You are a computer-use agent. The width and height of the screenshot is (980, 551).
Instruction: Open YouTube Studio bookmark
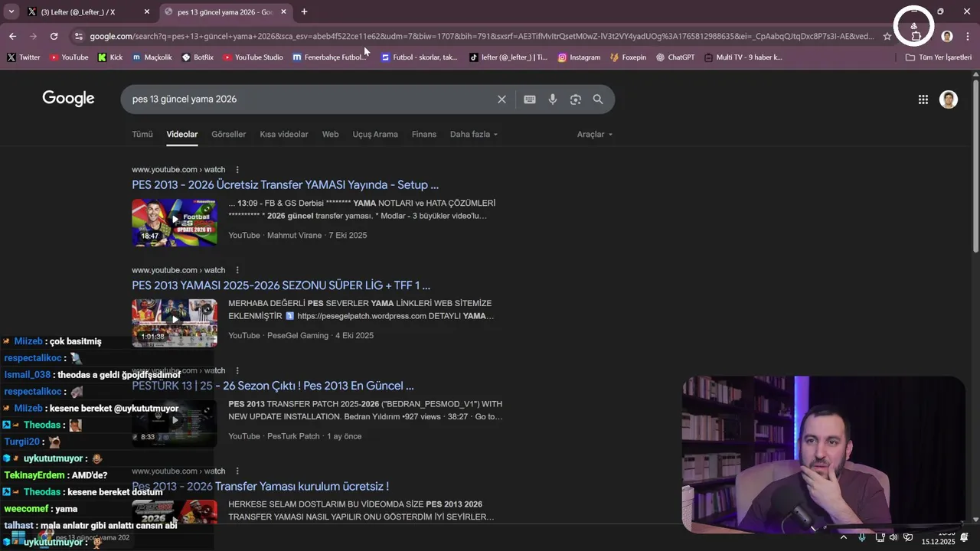(253, 57)
